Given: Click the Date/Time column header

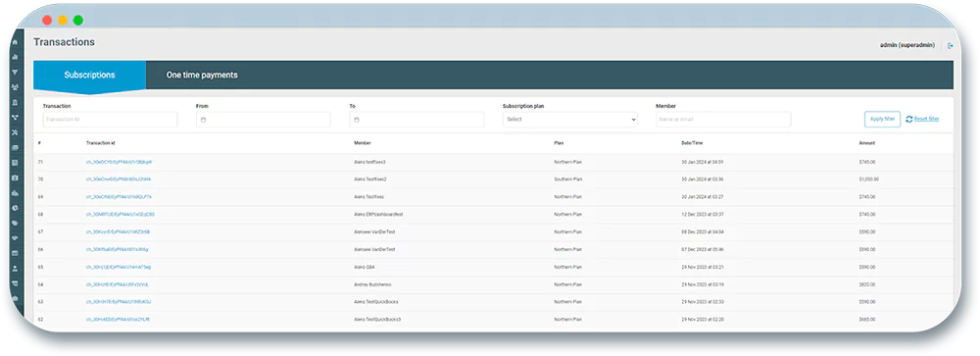Looking at the screenshot, I should point(692,143).
